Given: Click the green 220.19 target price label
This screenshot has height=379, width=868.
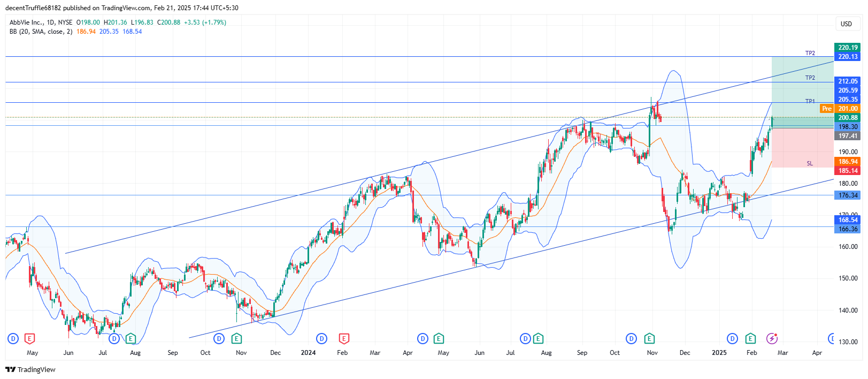Looking at the screenshot, I should [x=848, y=48].
